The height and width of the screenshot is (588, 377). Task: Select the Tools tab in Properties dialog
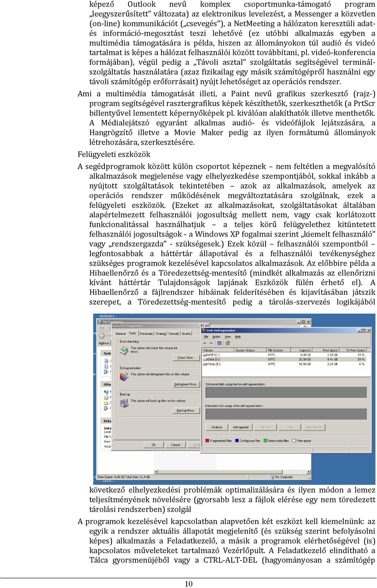pyautogui.click(x=132, y=333)
